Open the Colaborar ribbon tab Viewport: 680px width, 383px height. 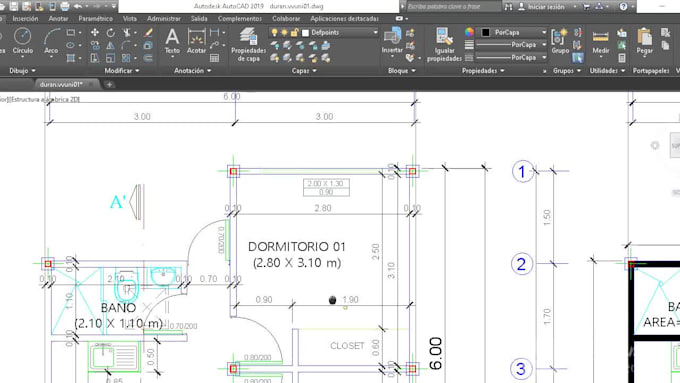[286, 19]
